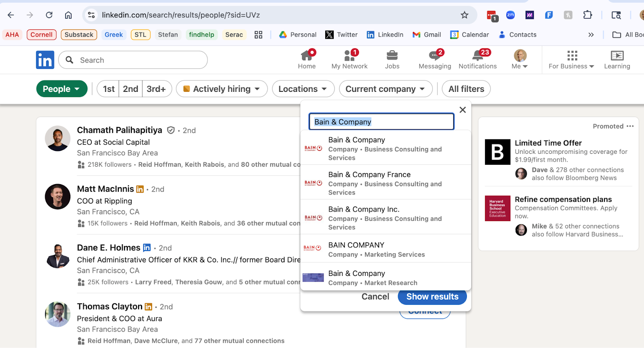The image size is (644, 348).
Task: View site information icon in address bar
Action: 91,15
